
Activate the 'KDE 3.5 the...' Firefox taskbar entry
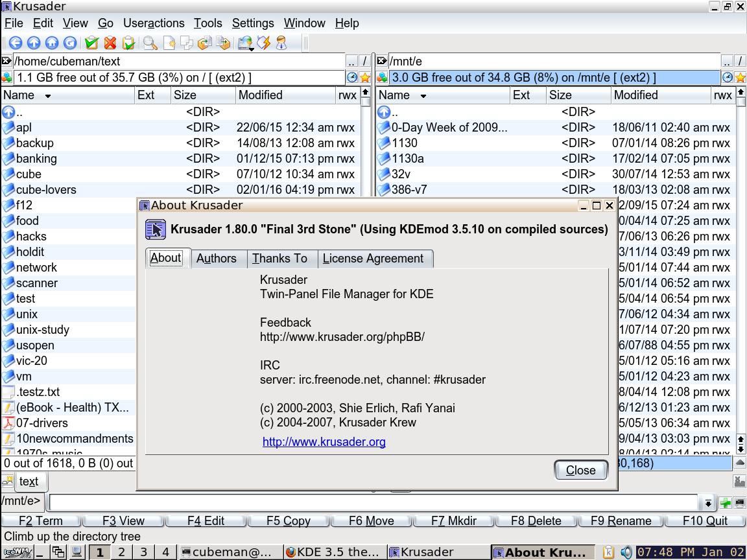[x=335, y=552]
